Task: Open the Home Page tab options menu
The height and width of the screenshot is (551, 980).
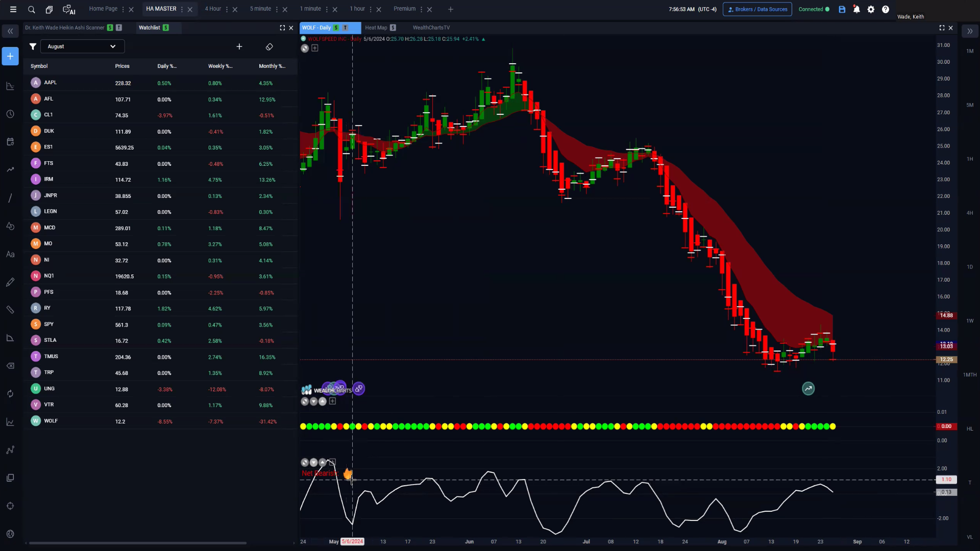Action: pyautogui.click(x=123, y=9)
